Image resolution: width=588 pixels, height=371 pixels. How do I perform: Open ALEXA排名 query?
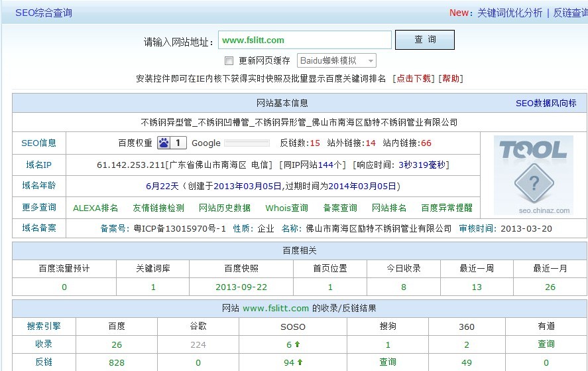click(x=95, y=208)
